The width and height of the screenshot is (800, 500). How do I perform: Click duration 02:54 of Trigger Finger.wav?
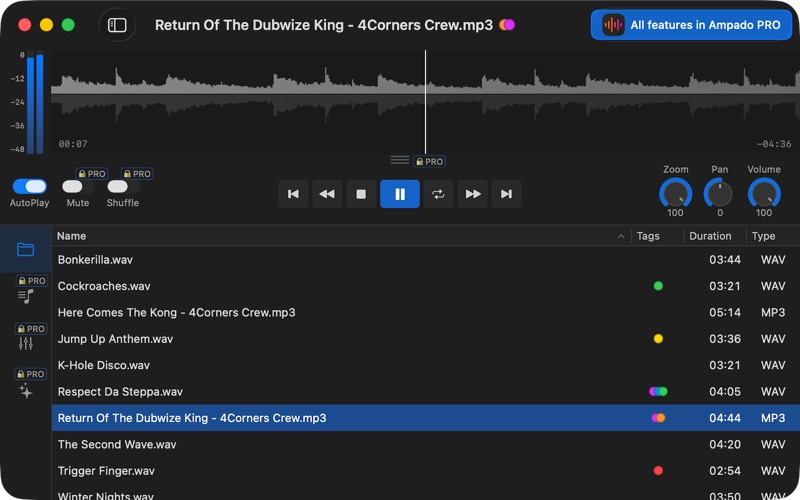(x=724, y=471)
